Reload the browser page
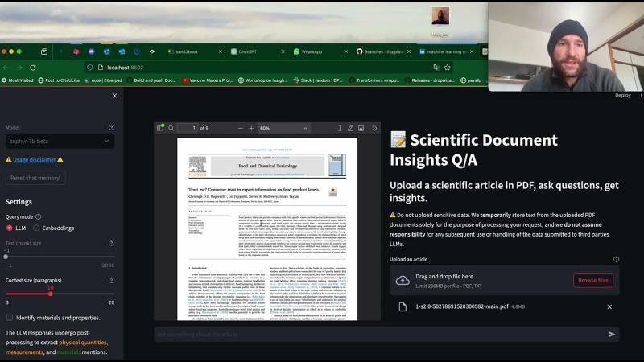 coord(33,68)
